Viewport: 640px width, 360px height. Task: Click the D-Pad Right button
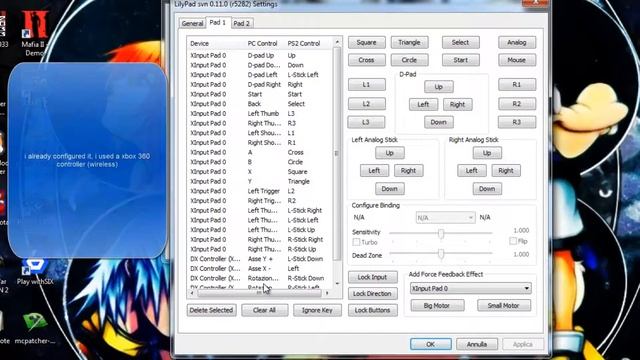tap(458, 104)
